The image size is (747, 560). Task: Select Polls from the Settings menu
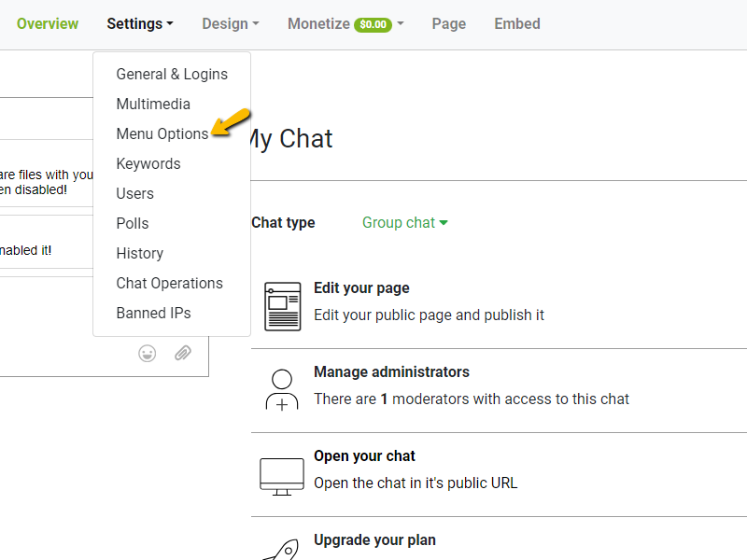[x=132, y=223]
